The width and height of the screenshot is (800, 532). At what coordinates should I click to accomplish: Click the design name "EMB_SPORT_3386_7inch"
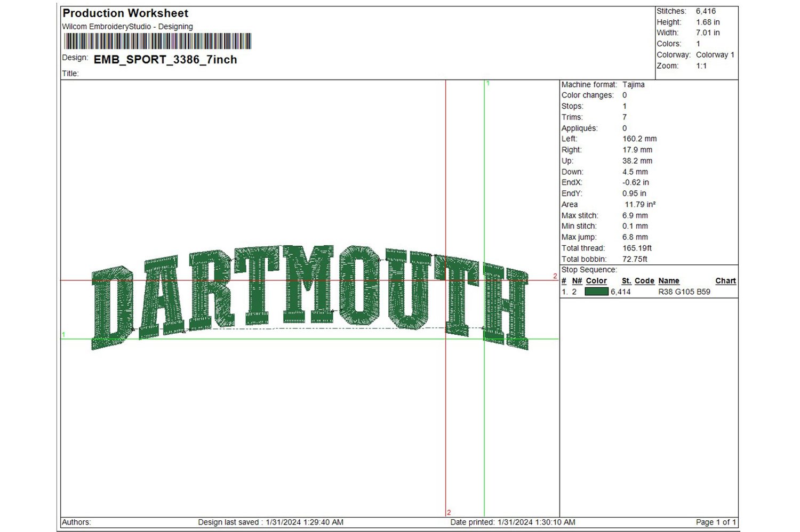click(x=165, y=60)
